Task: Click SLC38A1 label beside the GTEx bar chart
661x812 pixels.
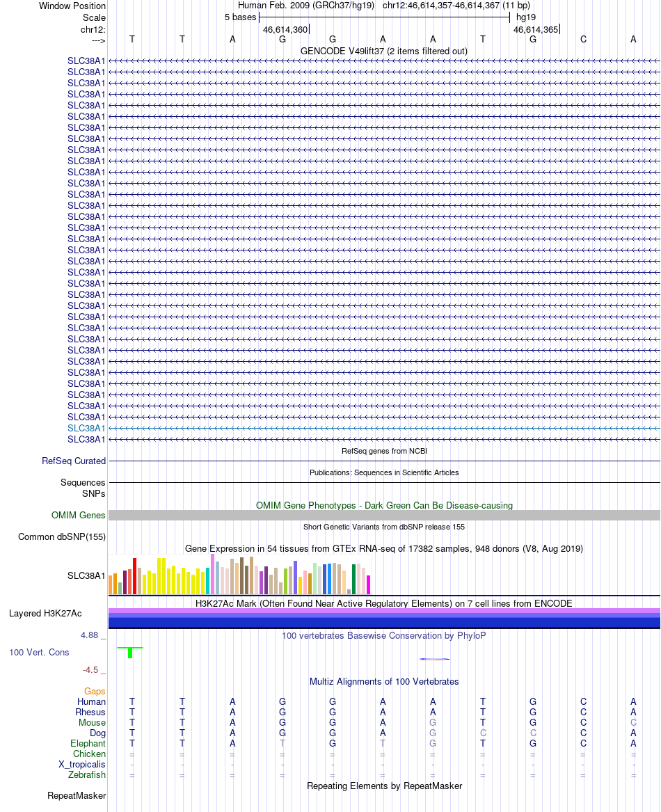Action: point(86,576)
